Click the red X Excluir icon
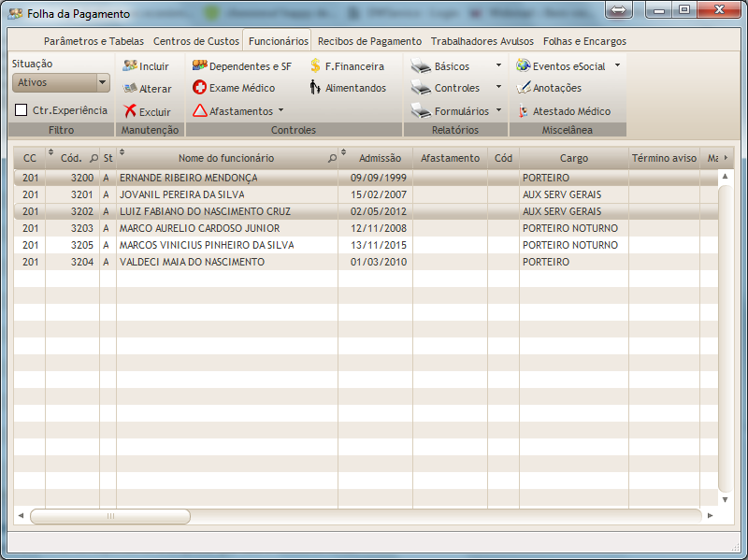The width and height of the screenshot is (748, 560). click(130, 111)
